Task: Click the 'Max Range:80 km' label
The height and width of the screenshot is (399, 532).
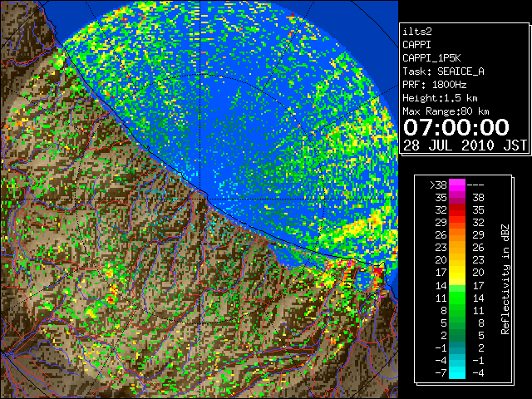Action: pos(446,111)
